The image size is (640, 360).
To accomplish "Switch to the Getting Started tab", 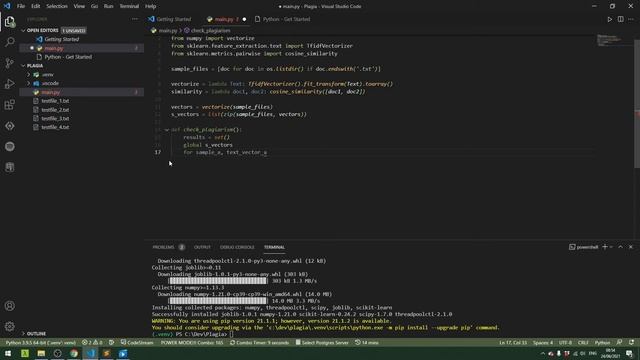I will click(173, 19).
